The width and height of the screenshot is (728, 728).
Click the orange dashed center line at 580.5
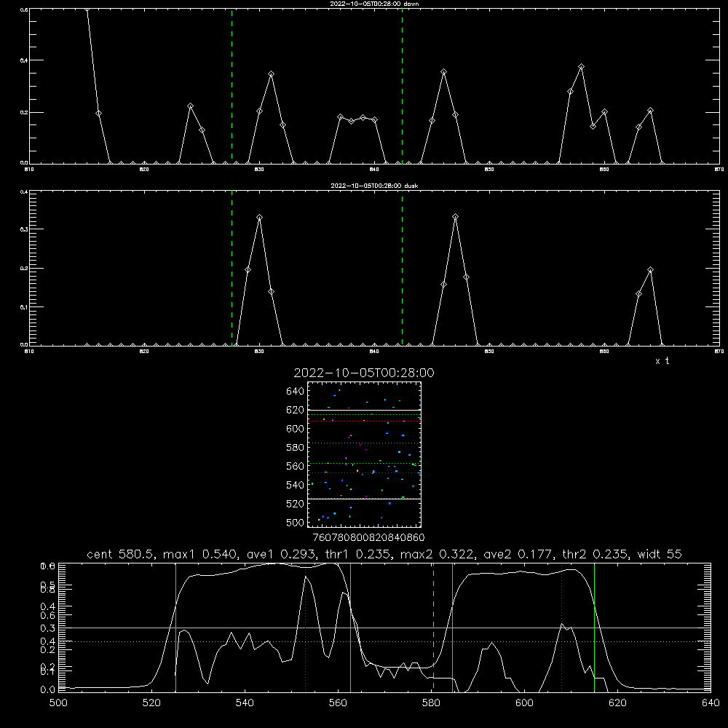tap(433, 627)
